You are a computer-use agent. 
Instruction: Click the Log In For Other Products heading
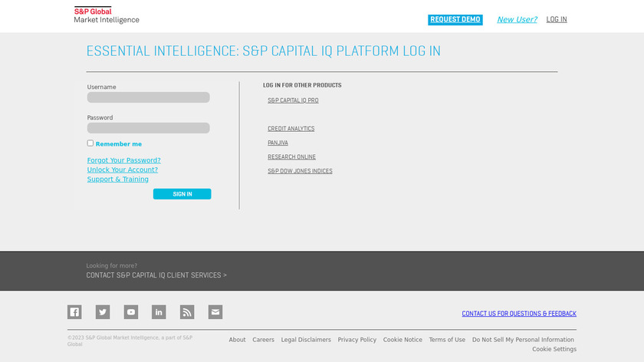pos(302,85)
